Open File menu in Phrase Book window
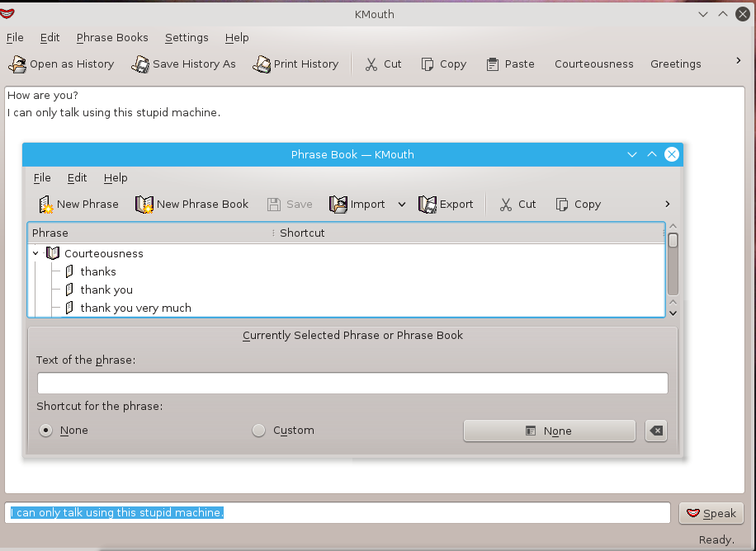The width and height of the screenshot is (756, 551). pyautogui.click(x=42, y=178)
